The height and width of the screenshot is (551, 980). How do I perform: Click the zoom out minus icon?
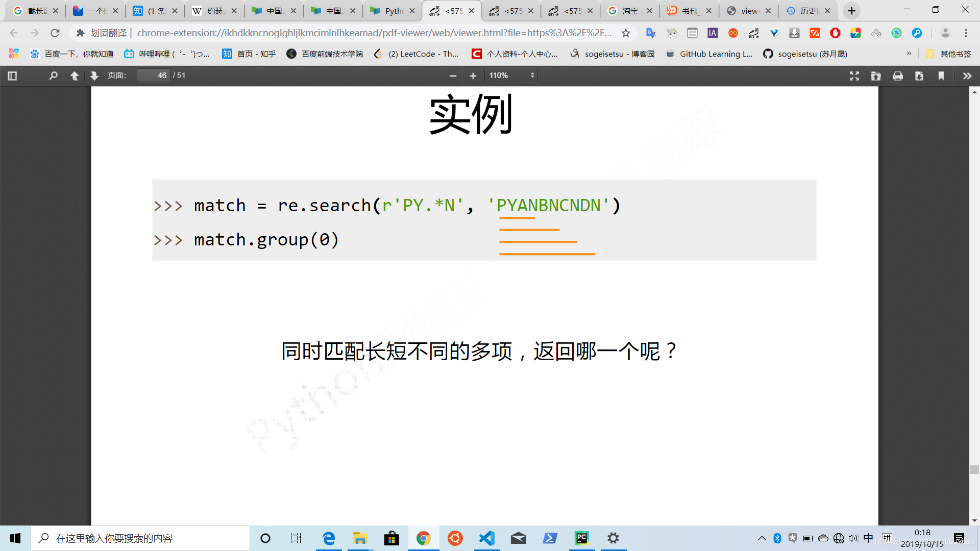[x=452, y=76]
